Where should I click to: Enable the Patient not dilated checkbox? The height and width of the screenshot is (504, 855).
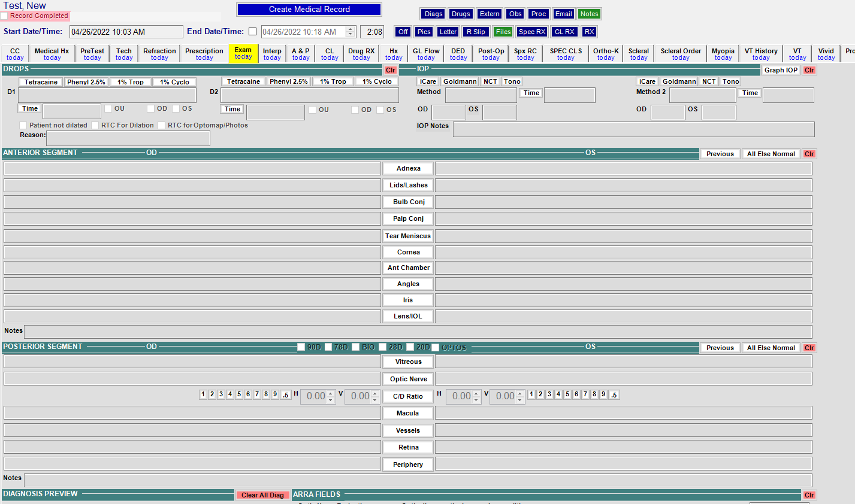(23, 125)
